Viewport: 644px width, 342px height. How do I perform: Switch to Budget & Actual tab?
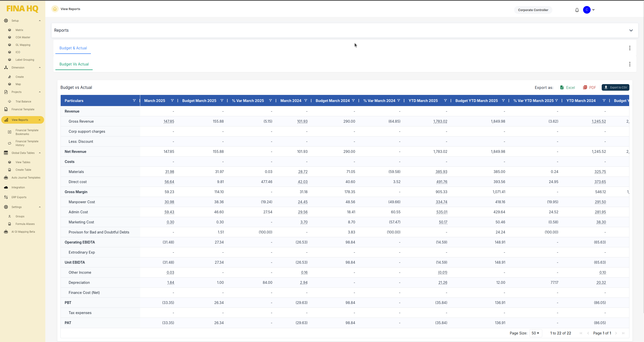73,48
